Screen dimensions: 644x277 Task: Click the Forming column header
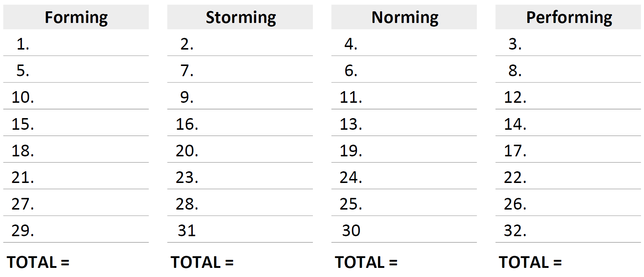76,17
